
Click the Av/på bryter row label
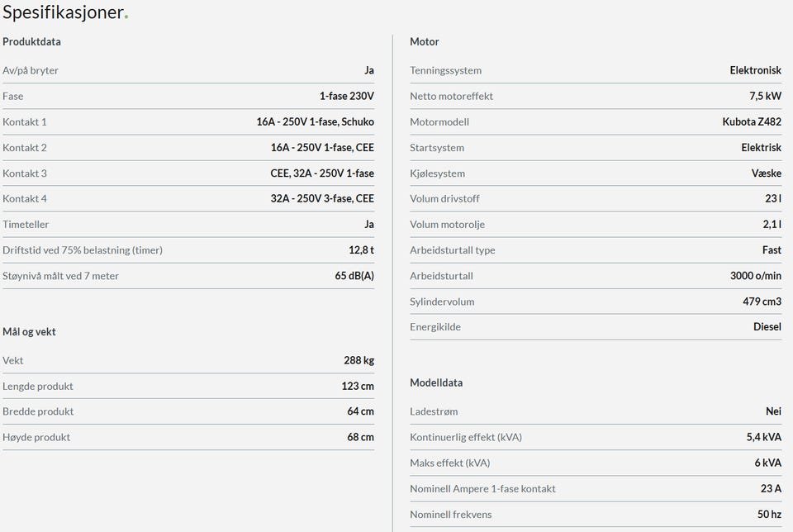31,70
